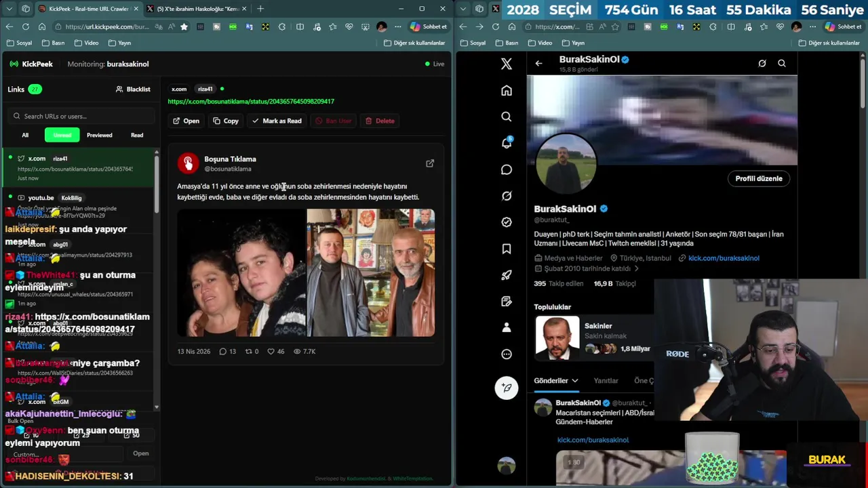The width and height of the screenshot is (868, 488).
Task: Open Diğer sık kullanılanlar in right browser
Action: coord(830,43)
